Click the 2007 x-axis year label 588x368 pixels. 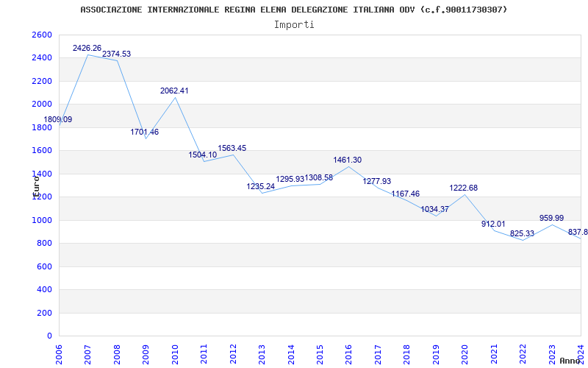click(87, 355)
